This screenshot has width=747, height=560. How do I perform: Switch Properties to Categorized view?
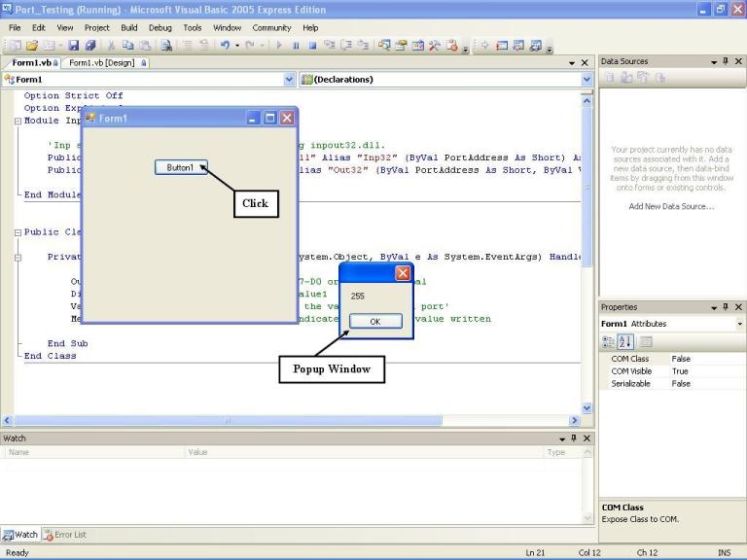[x=608, y=341]
